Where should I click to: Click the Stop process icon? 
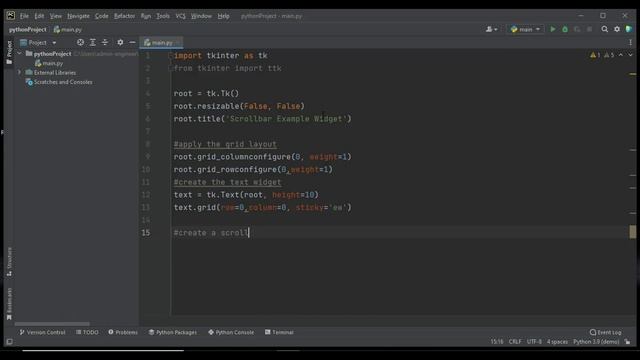click(x=589, y=29)
